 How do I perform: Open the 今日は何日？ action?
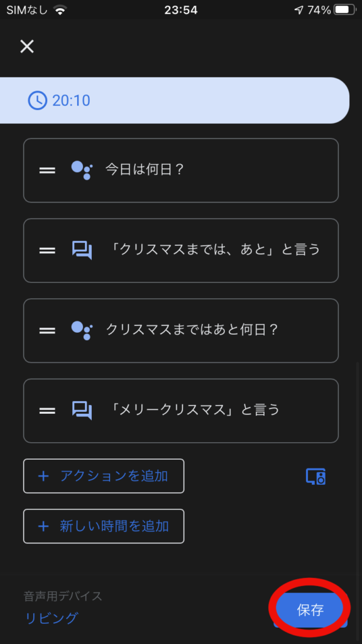(x=181, y=170)
